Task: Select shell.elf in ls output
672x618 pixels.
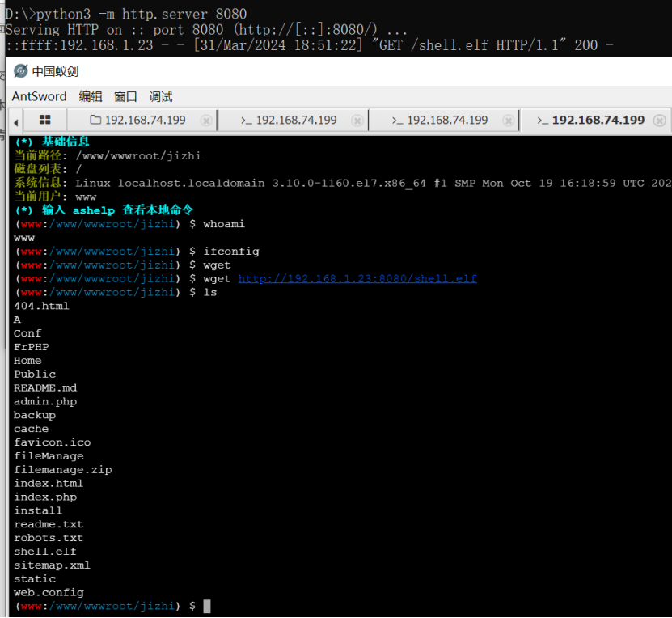Action: pyautogui.click(x=45, y=552)
